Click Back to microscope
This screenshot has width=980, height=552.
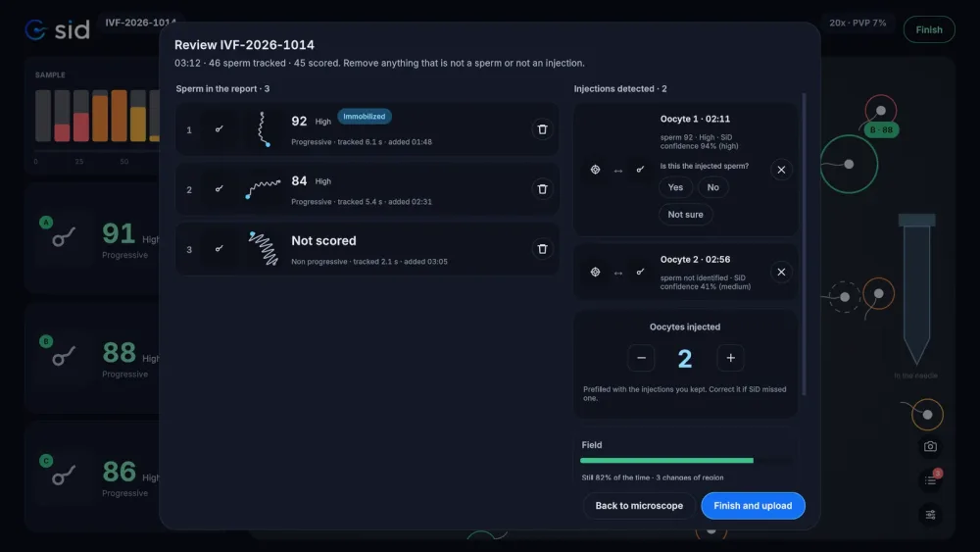[x=639, y=506]
